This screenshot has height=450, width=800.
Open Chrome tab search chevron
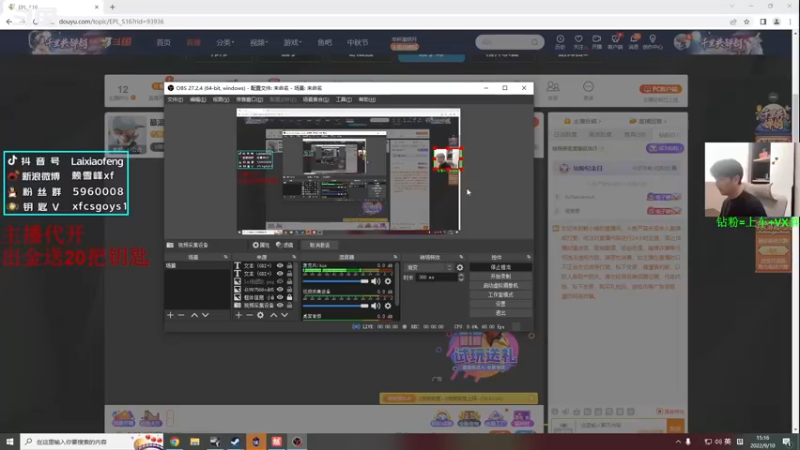point(732,7)
